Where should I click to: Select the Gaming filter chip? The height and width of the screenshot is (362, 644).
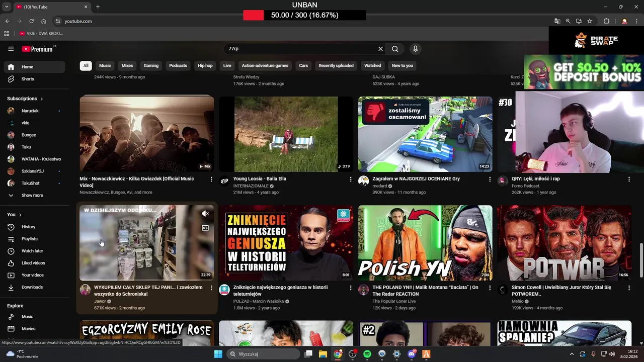pos(151,66)
